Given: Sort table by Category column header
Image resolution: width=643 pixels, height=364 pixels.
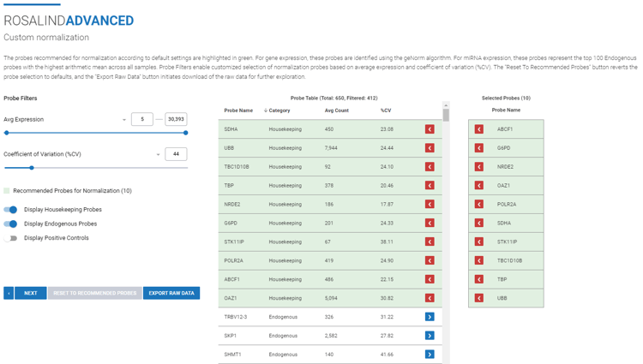Looking at the screenshot, I should [x=279, y=110].
